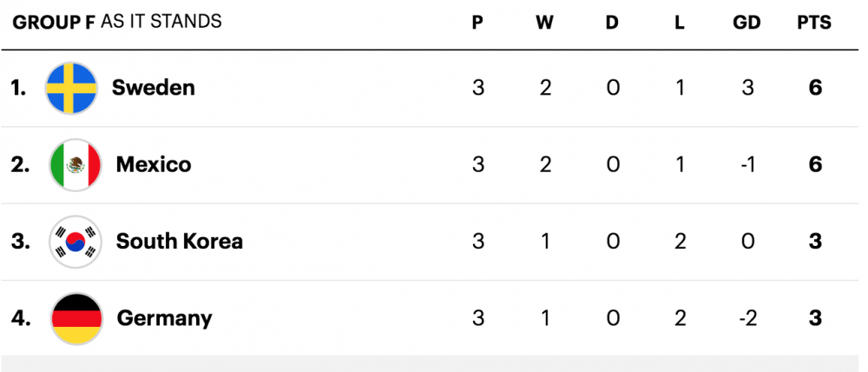Click the Mexico flag icon
The height and width of the screenshot is (372, 868).
(76, 164)
